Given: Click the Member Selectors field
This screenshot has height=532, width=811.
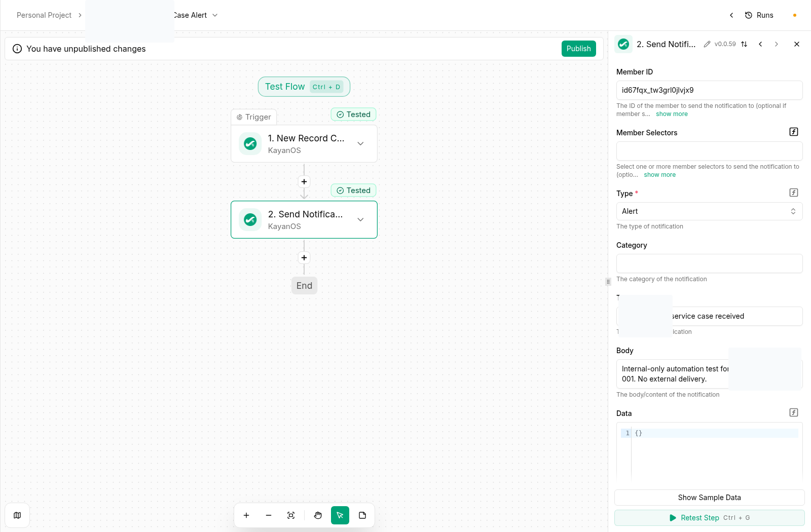Looking at the screenshot, I should pos(710,151).
